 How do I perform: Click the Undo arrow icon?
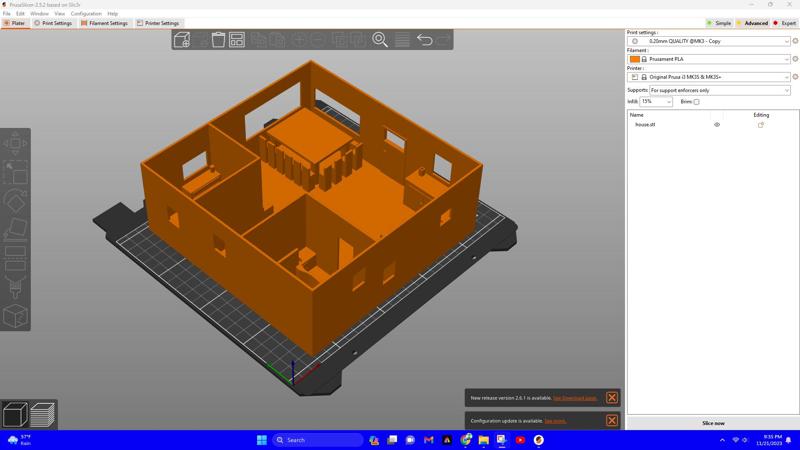(424, 40)
